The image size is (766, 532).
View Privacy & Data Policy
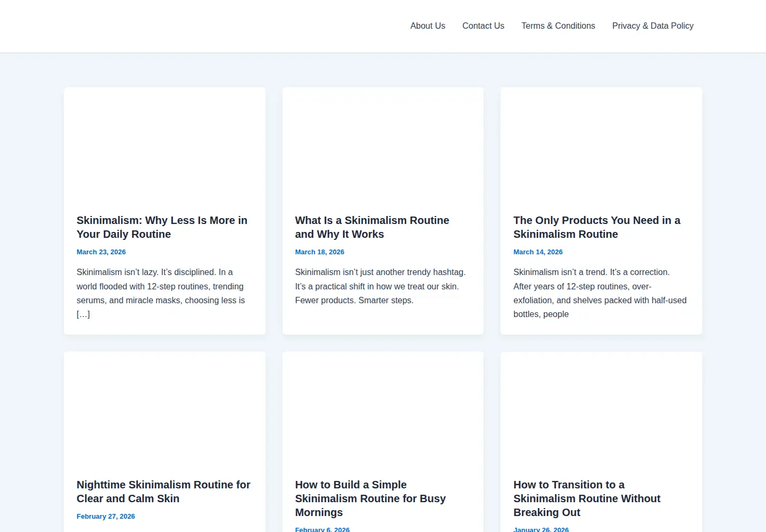[653, 26]
